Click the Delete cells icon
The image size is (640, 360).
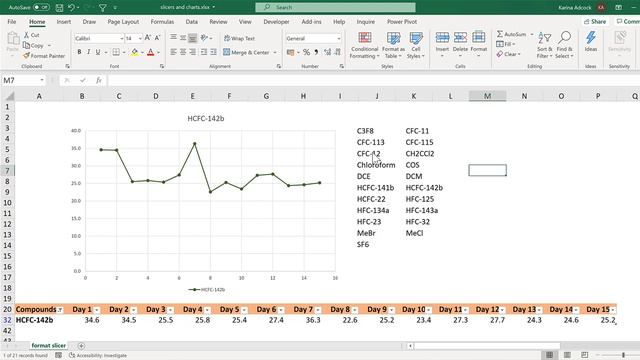tap(460, 38)
